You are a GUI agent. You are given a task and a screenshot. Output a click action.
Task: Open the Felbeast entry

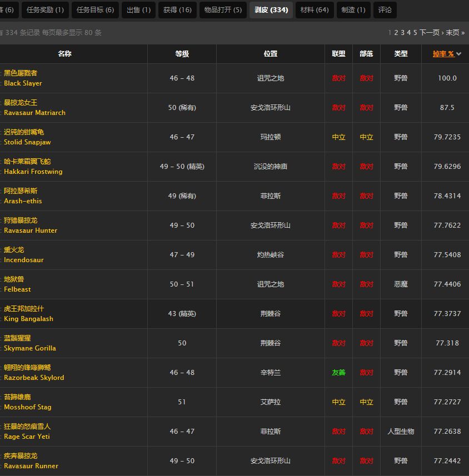[17, 289]
